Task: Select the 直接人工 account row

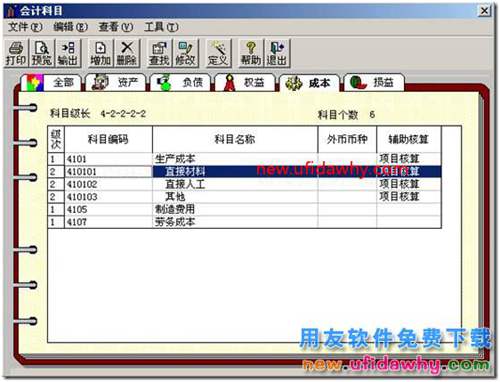Action: coord(245,184)
